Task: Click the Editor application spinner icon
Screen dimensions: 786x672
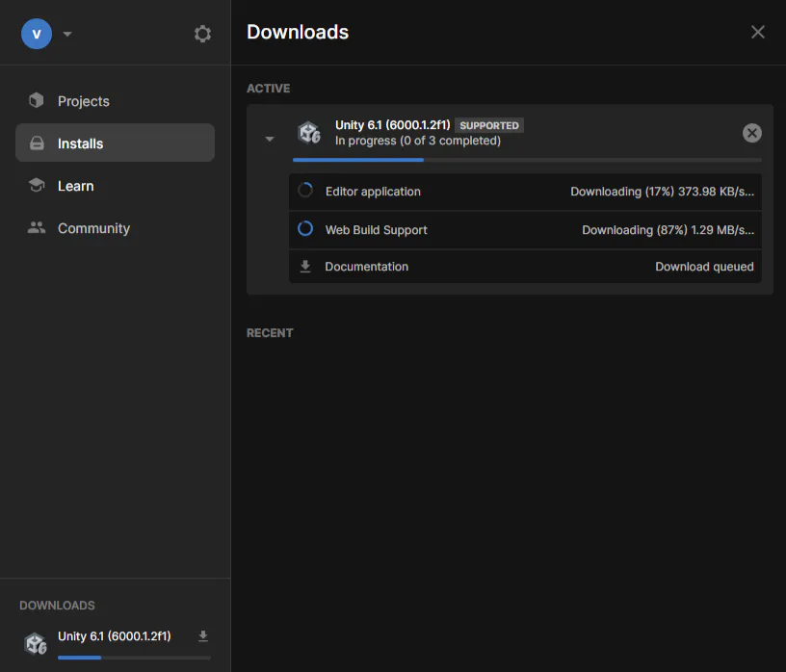Action: click(305, 191)
